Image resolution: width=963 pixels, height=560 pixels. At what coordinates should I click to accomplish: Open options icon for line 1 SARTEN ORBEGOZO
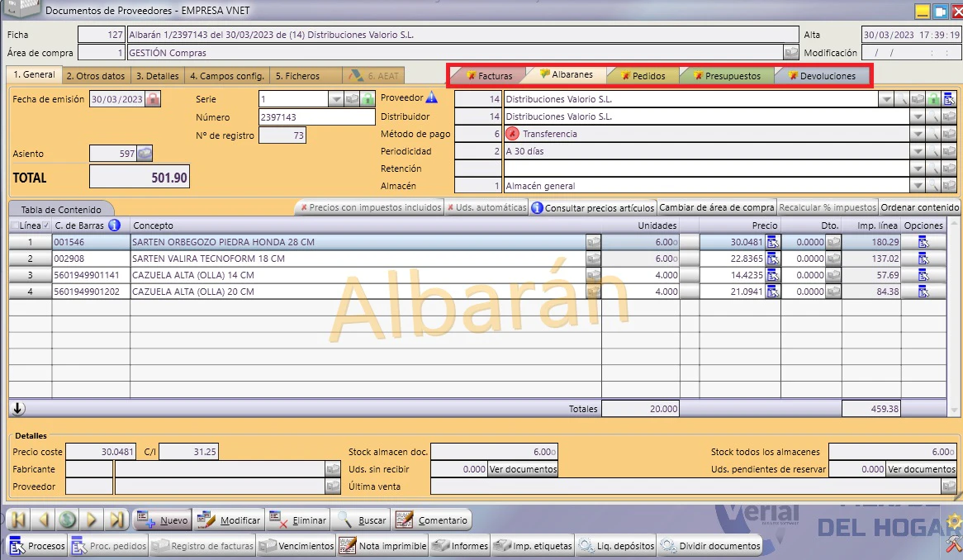click(x=923, y=242)
